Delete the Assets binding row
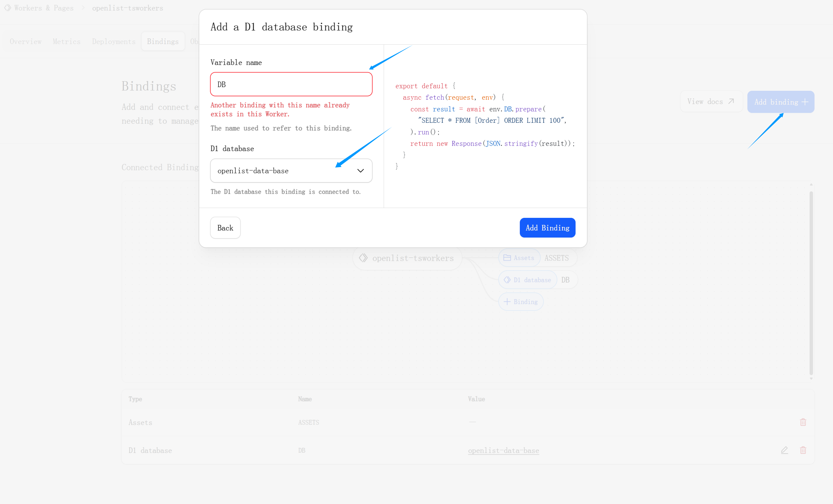 tap(803, 422)
